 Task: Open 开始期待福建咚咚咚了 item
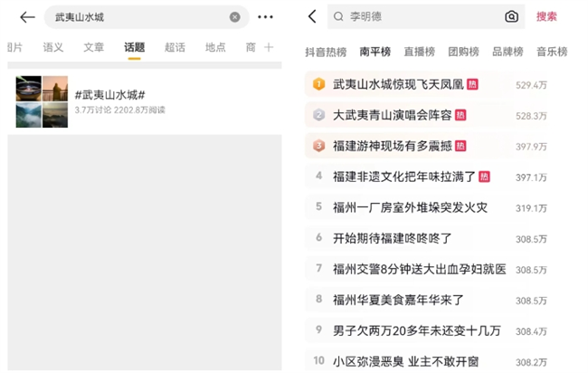pos(393,238)
